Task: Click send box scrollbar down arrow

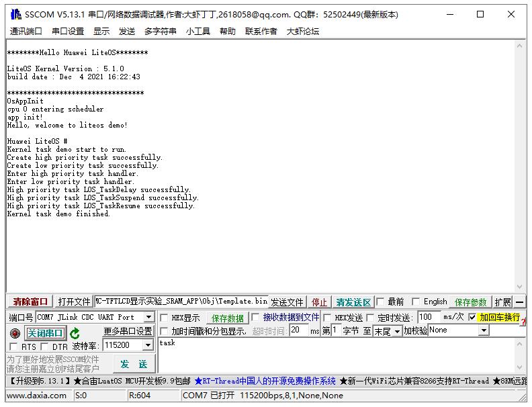Action: tap(519, 367)
